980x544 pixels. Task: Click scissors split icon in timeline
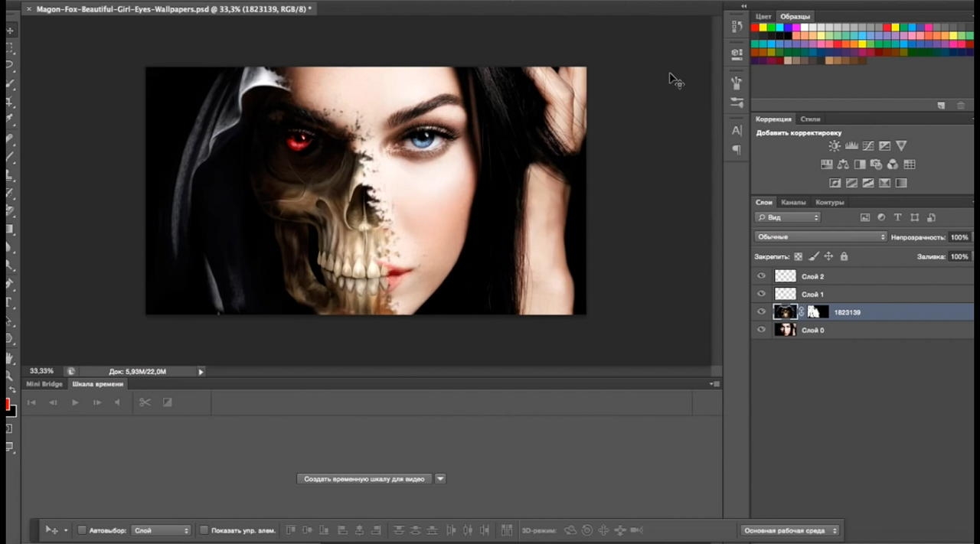(145, 402)
